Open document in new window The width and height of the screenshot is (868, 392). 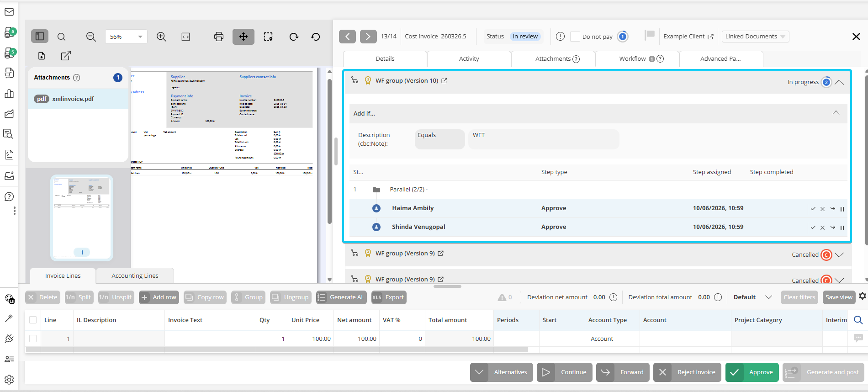(x=66, y=56)
